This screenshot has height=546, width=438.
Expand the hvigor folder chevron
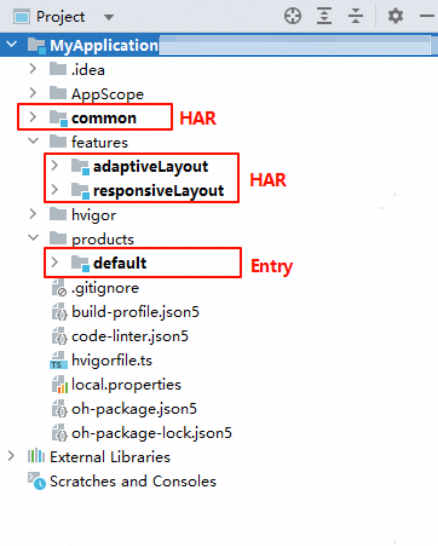[x=33, y=214]
